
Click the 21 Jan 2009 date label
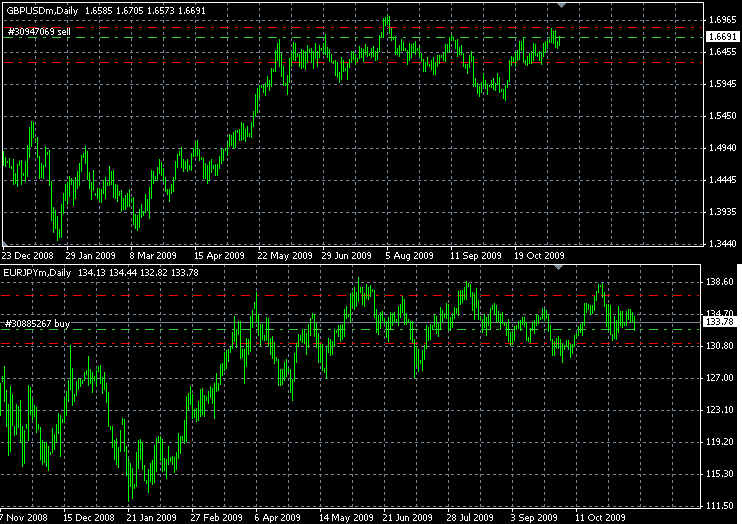151,517
